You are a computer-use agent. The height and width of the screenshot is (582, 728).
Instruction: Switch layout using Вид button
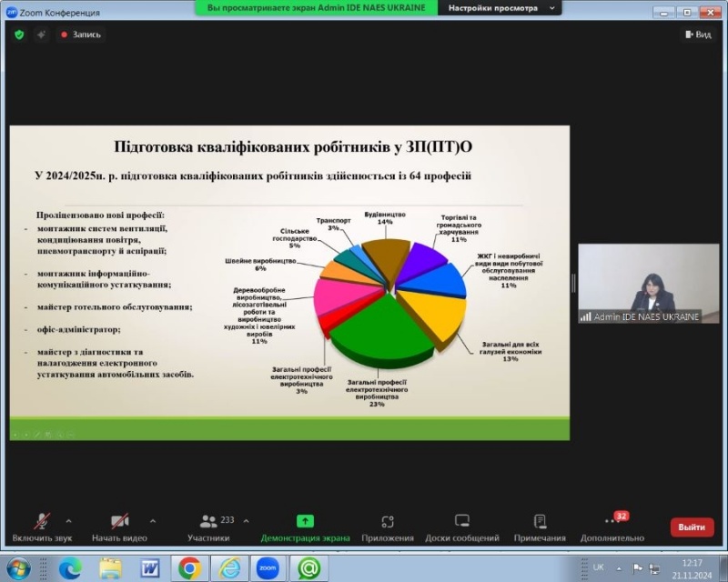(697, 35)
